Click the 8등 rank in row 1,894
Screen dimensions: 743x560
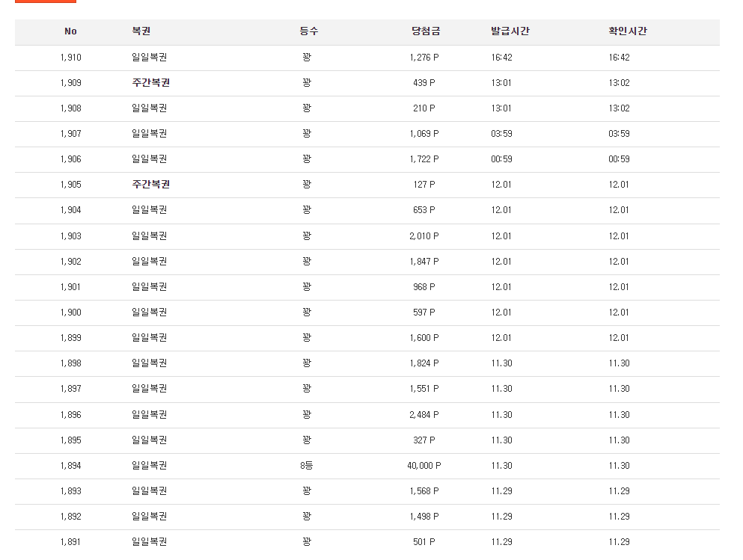pos(306,466)
